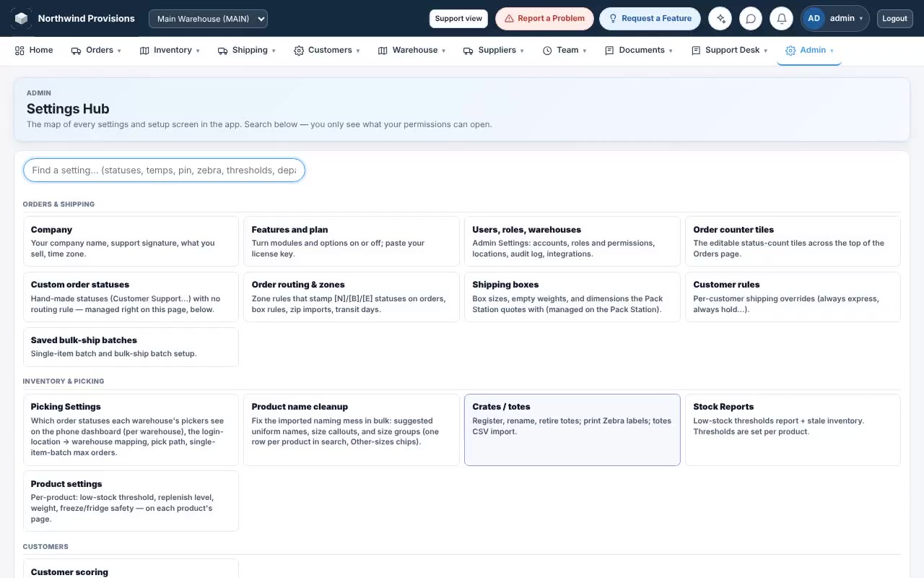Click the Documents page icon
The image size is (924, 578).
(x=609, y=51)
